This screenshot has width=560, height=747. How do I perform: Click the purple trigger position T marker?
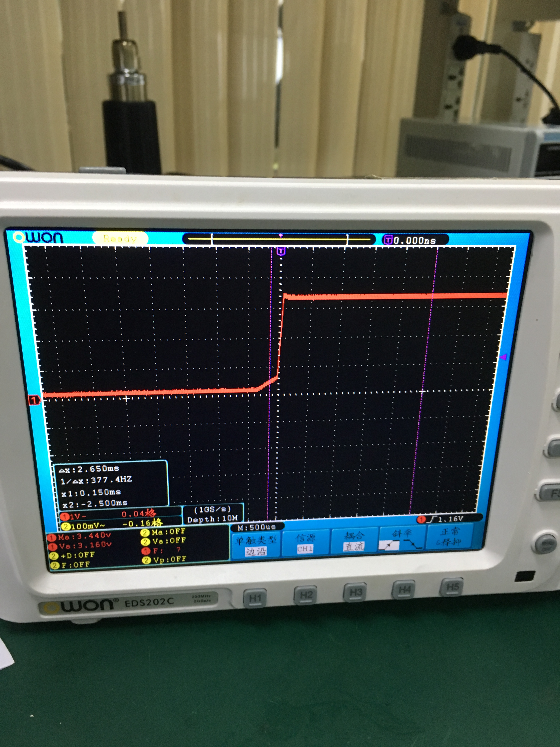pos(281,252)
